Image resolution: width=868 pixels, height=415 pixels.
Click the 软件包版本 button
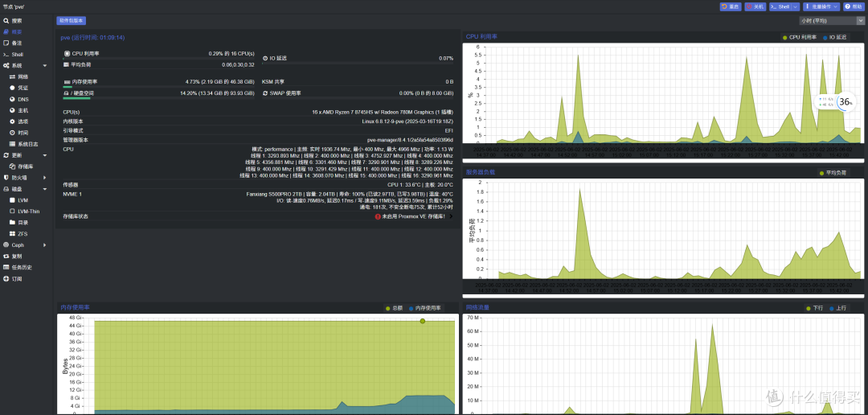(x=72, y=20)
